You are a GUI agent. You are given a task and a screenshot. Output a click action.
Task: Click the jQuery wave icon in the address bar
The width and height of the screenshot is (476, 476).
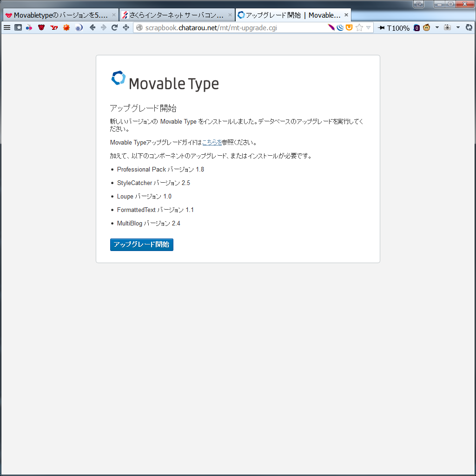340,27
